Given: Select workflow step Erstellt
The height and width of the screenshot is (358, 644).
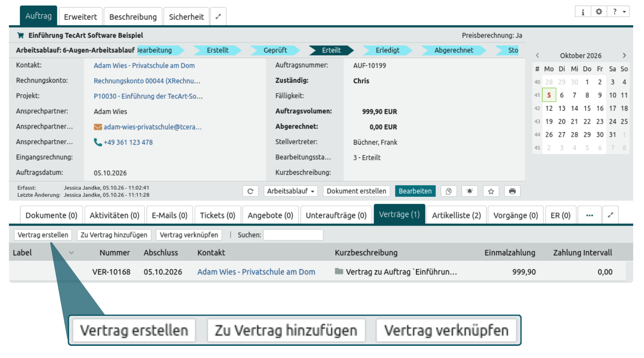Looking at the screenshot, I should (218, 50).
